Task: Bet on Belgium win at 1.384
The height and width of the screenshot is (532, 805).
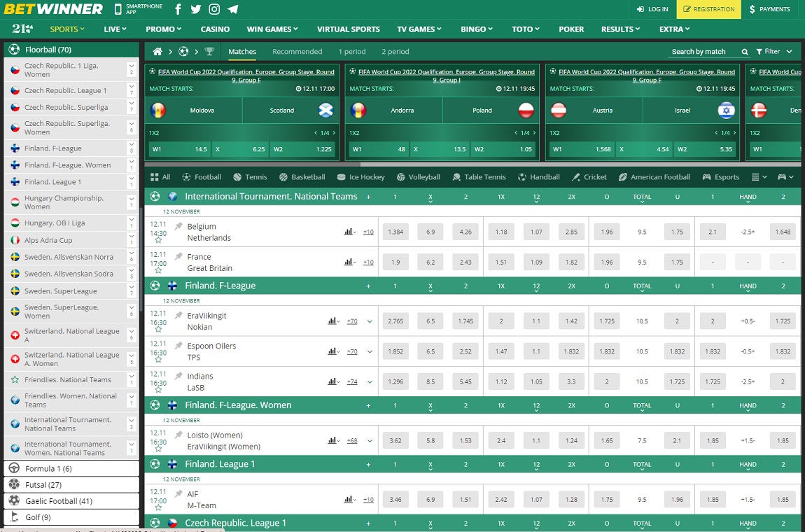Action: pyautogui.click(x=395, y=232)
